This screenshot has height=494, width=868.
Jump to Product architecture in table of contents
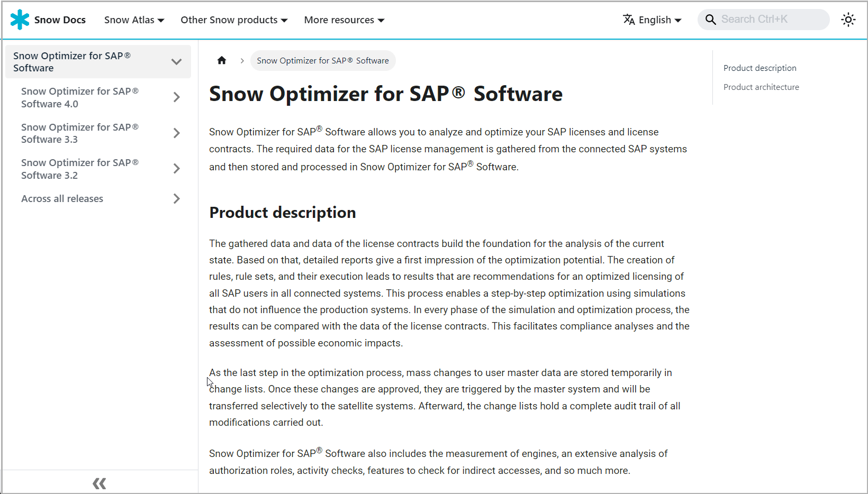coord(761,87)
